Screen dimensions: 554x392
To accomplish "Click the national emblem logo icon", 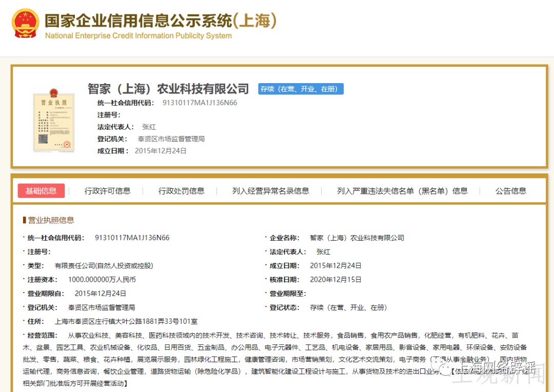I will 26,23.
